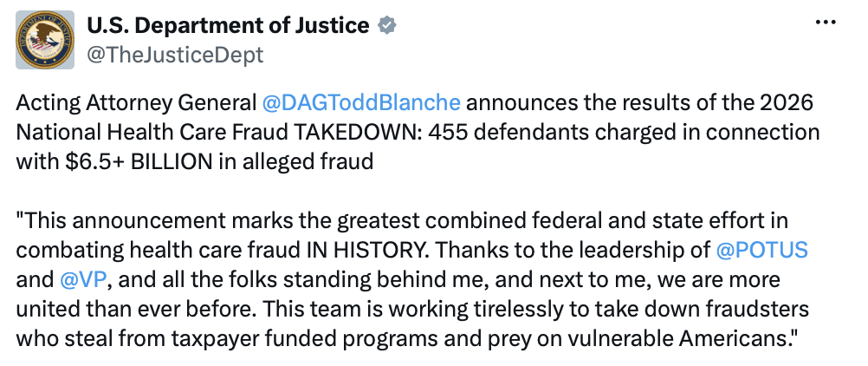Image resolution: width=868 pixels, height=366 pixels.
Task: Click the Acting Attorney General text
Action: (136, 103)
